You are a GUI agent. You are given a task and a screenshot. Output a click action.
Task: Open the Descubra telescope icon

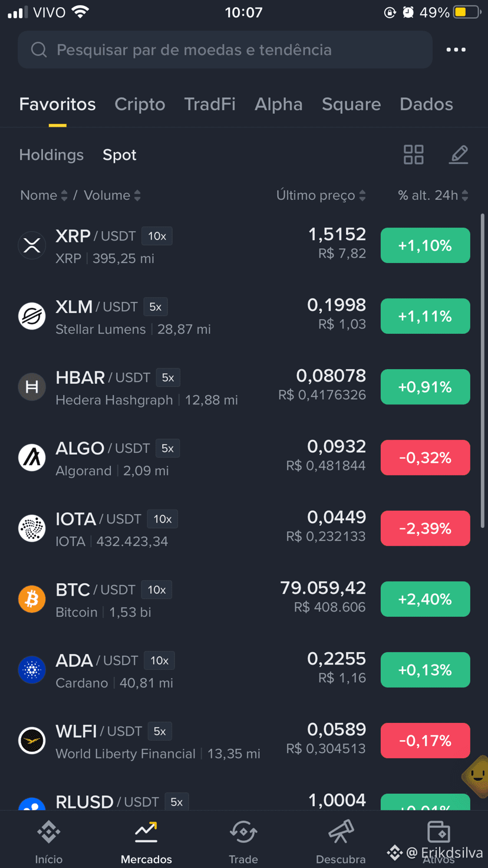[x=341, y=833]
